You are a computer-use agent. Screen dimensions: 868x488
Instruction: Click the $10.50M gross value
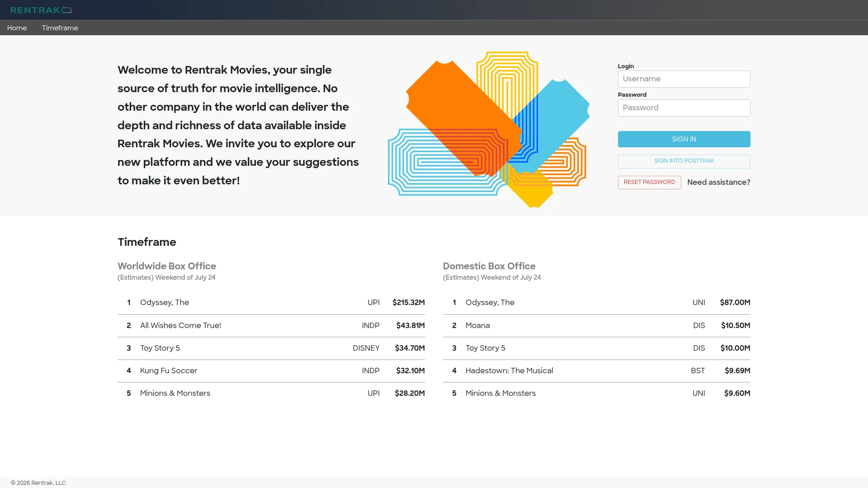736,326
